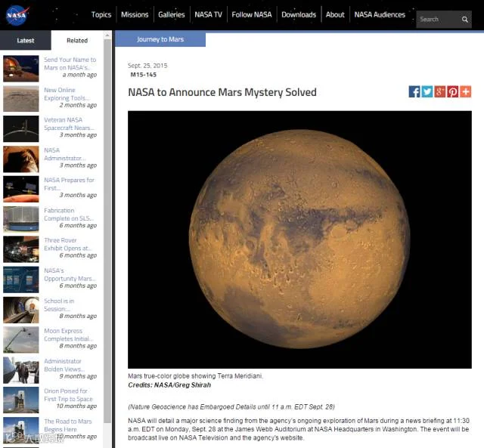This screenshot has width=484, height=448.
Task: Open 'New Online Exploring Tools' link
Action: 67,94
